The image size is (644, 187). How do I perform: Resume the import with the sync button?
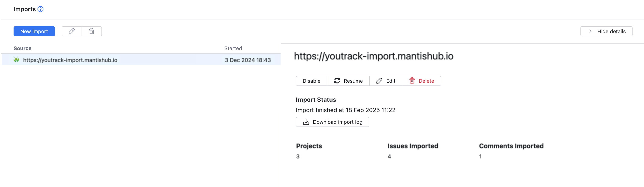(348, 81)
